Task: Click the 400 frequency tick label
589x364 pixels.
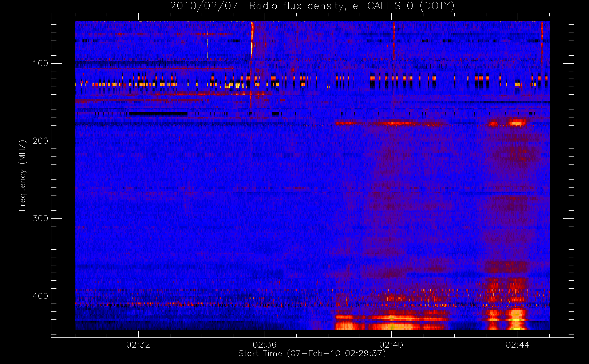Action: pos(40,296)
